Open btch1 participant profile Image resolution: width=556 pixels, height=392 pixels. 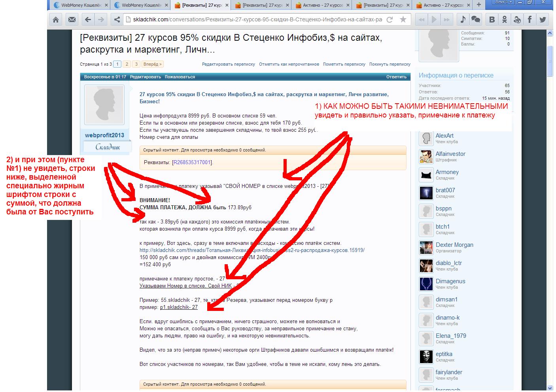pyautogui.click(x=443, y=227)
